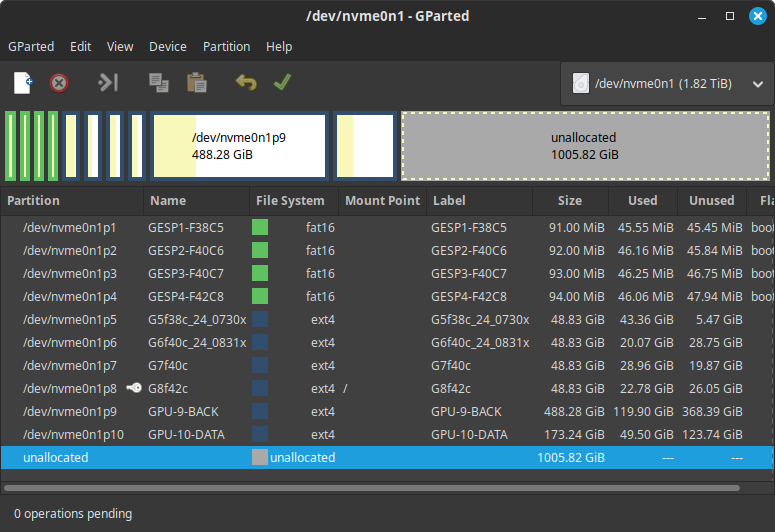Click the GESP2-F40C6 name cell

[x=186, y=251]
